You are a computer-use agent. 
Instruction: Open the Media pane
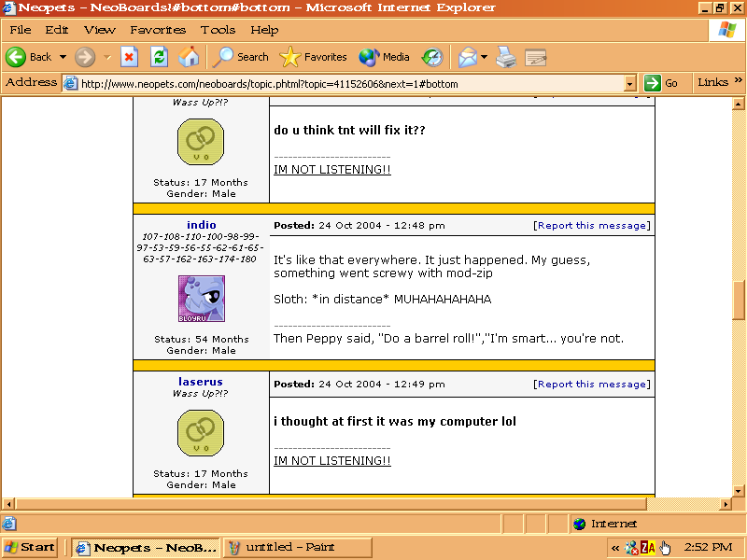point(384,57)
